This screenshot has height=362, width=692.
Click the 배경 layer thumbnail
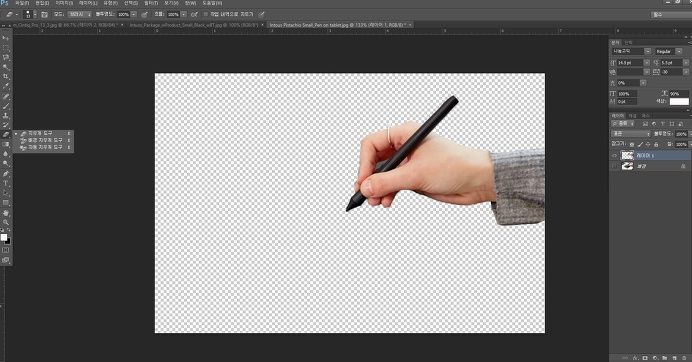tap(627, 166)
